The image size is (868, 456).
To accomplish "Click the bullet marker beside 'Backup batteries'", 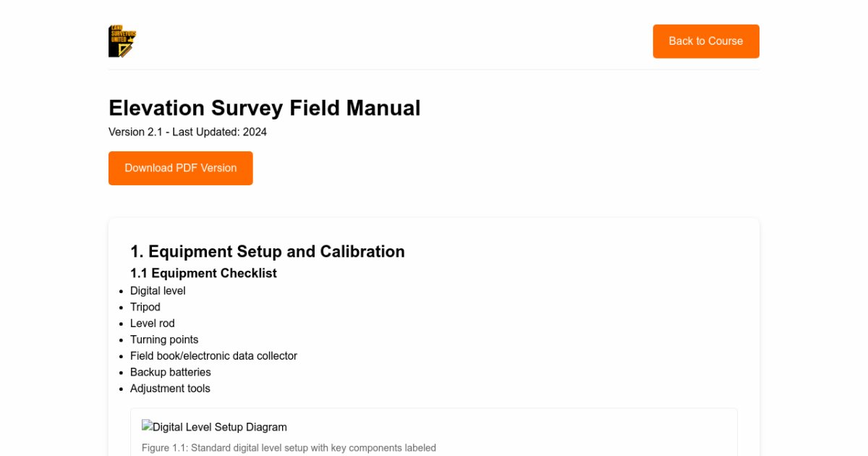I will click(x=121, y=373).
